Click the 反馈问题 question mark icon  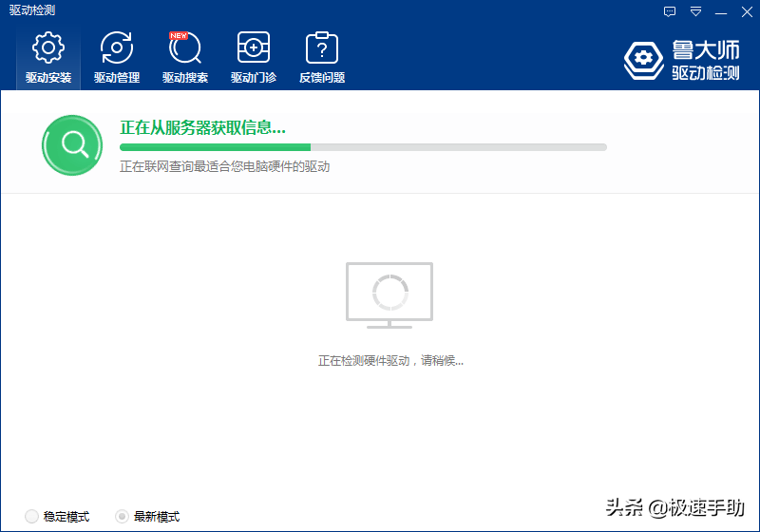(322, 47)
